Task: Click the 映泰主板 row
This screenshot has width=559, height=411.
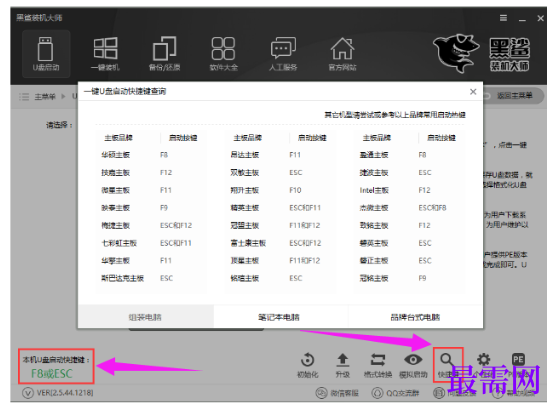Action: click(x=150, y=208)
